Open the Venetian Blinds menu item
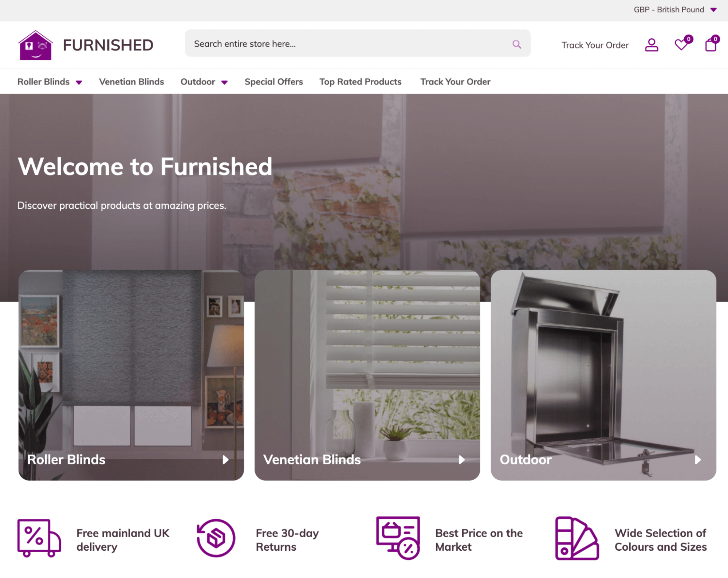This screenshot has width=728, height=578. coord(131,82)
